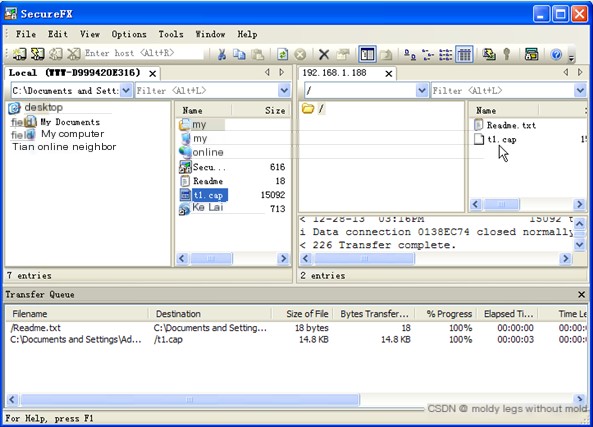The image size is (593, 427).
Task: Click the SecureCRT launch icon
Action: point(531,54)
